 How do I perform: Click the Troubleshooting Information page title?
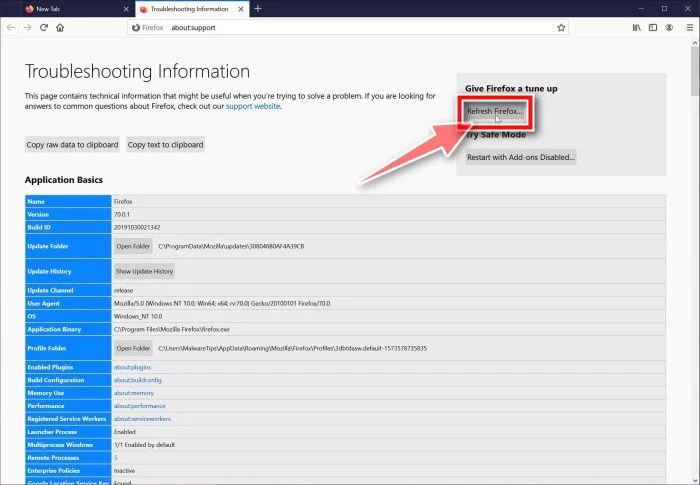[x=138, y=71]
